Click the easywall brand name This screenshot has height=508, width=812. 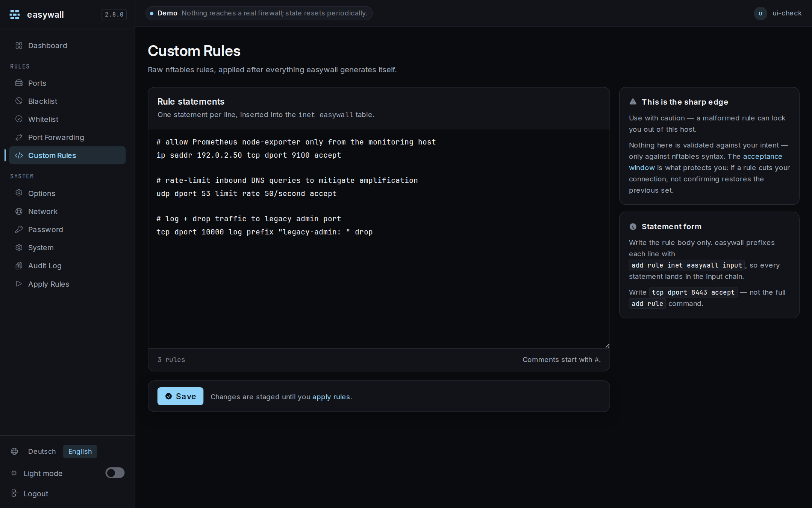(x=45, y=15)
